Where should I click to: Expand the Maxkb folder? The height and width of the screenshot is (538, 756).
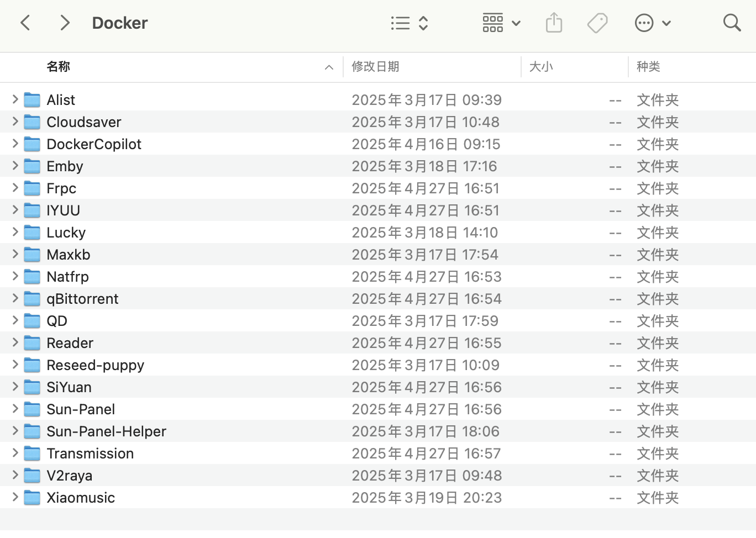pyautogui.click(x=15, y=254)
